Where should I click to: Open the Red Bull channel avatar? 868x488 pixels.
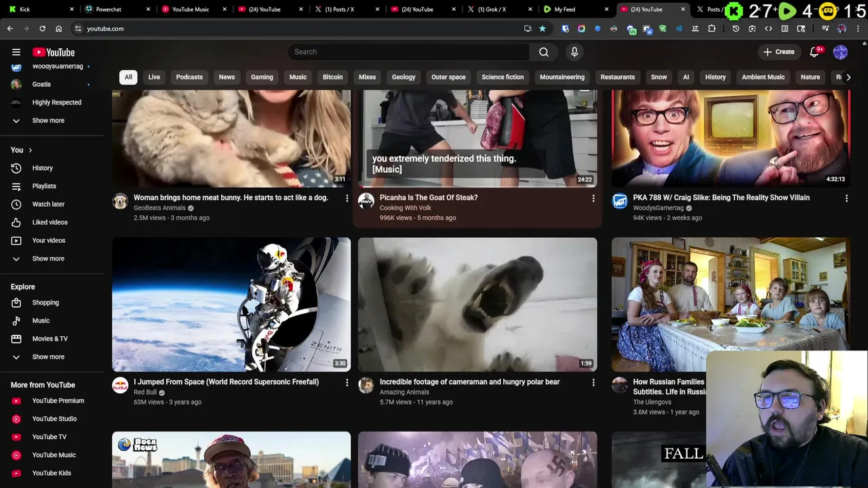coord(120,386)
